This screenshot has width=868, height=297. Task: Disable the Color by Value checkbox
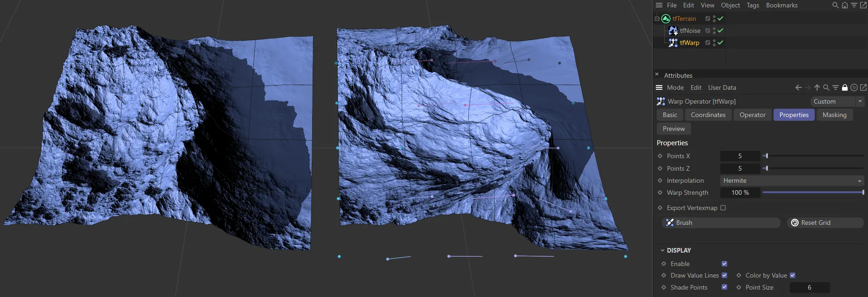point(793,275)
